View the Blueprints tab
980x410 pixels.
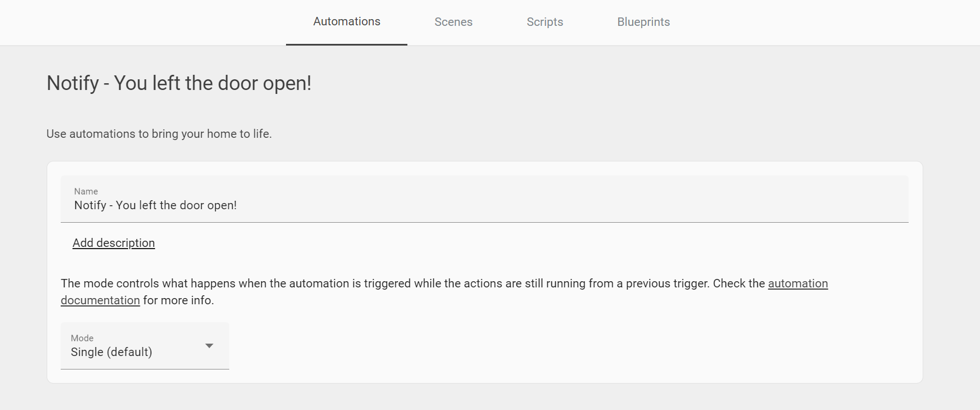pyautogui.click(x=643, y=21)
